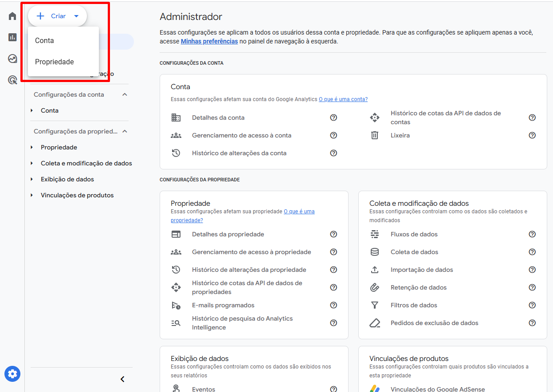Screen dimensions: 553x392
Task: Click help icon beside Lixeira
Action: pyautogui.click(x=532, y=135)
